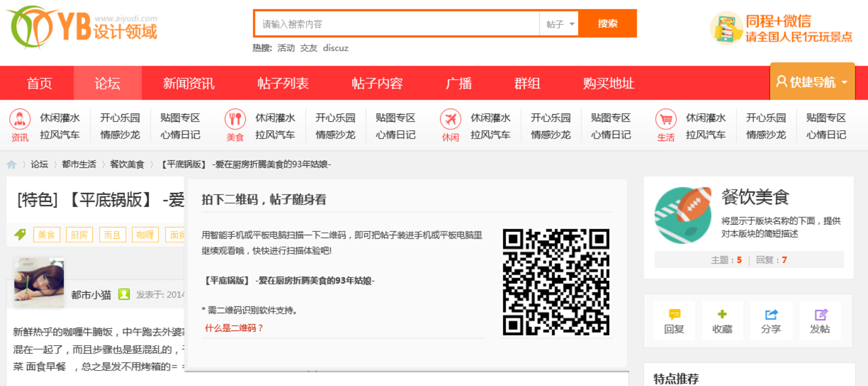Screen dimensions: 868x386
Task: Click the 美食 post tag
Action: (x=47, y=235)
